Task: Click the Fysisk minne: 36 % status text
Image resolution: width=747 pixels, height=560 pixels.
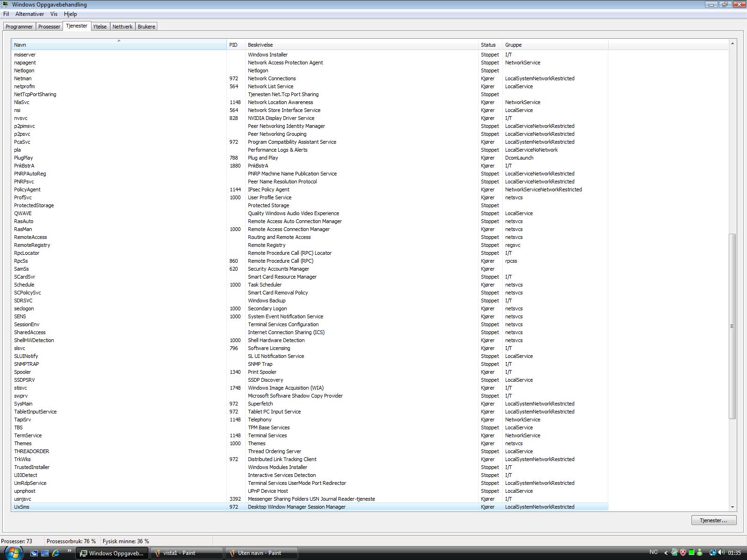Action: [126, 541]
